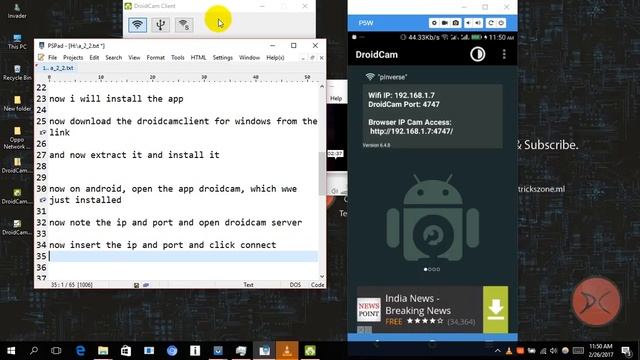The image size is (640, 360).
Task: Click the VLC cone icon on the taskbar
Action: (x=287, y=351)
